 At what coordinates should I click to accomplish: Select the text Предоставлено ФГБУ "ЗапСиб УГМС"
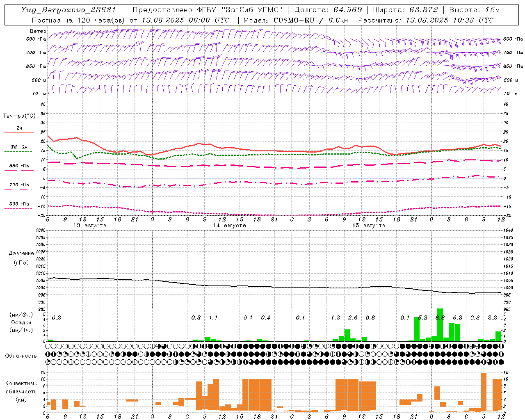(208, 10)
